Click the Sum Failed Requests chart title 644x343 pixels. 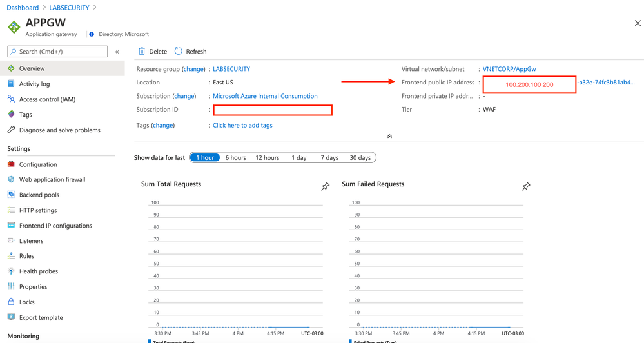[x=373, y=184]
